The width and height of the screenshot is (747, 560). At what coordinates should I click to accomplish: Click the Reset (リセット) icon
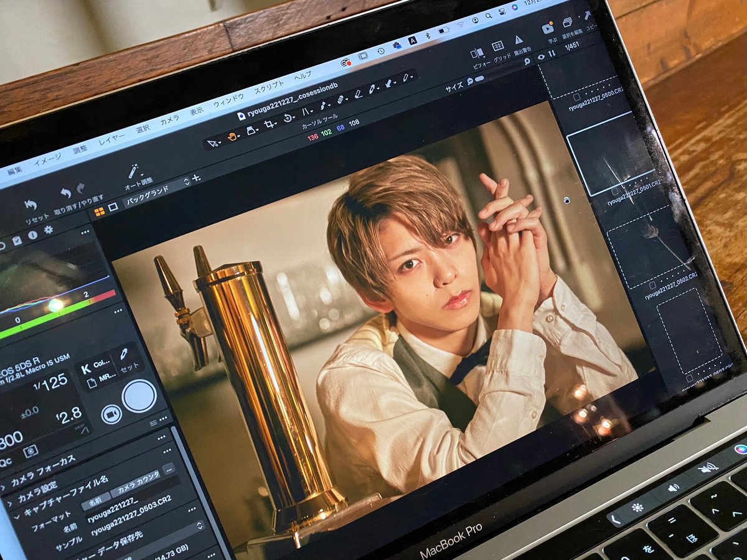tap(31, 205)
